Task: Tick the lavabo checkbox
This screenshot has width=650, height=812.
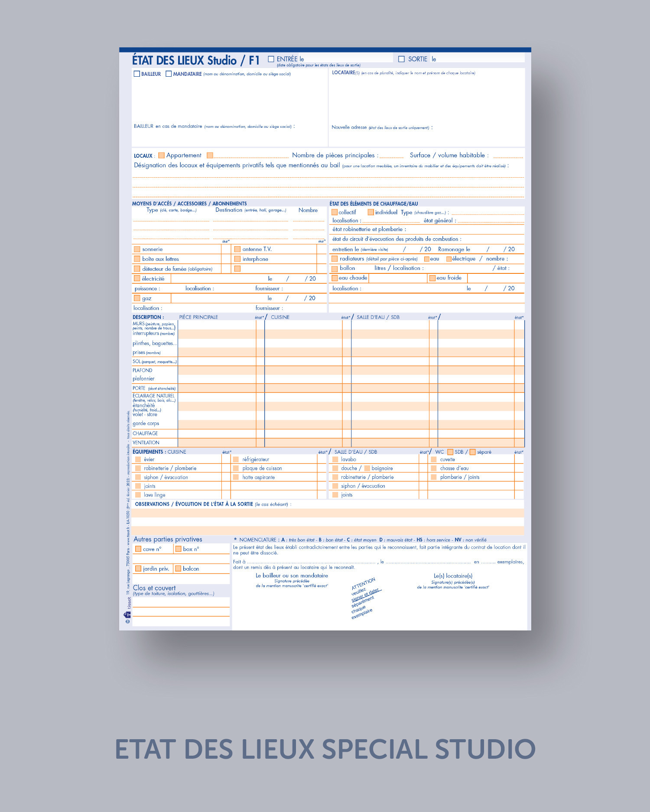Action: point(335,459)
